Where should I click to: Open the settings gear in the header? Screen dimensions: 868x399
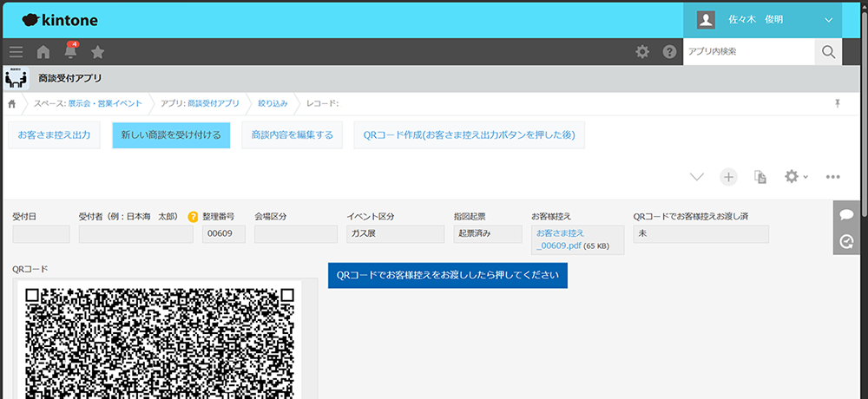(x=642, y=52)
